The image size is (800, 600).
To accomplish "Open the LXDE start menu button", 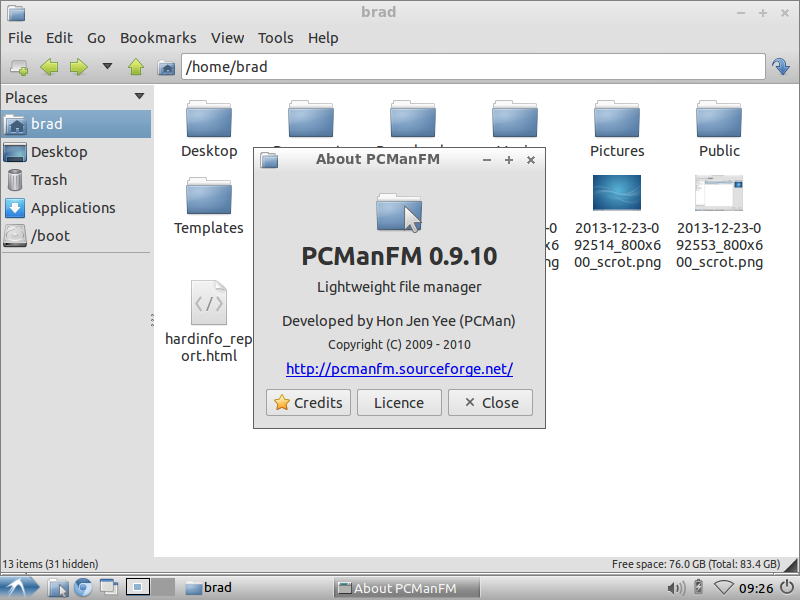I will pos(19,588).
